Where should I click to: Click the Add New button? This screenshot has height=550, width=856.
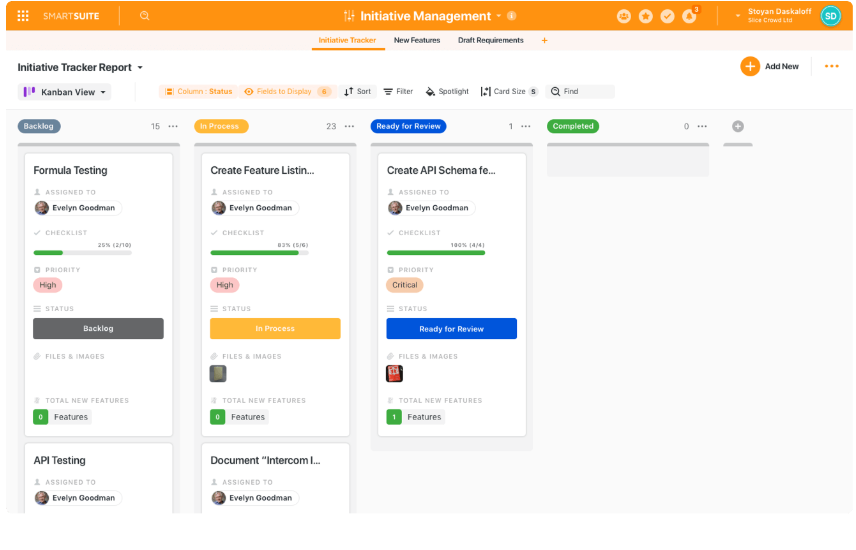[770, 66]
